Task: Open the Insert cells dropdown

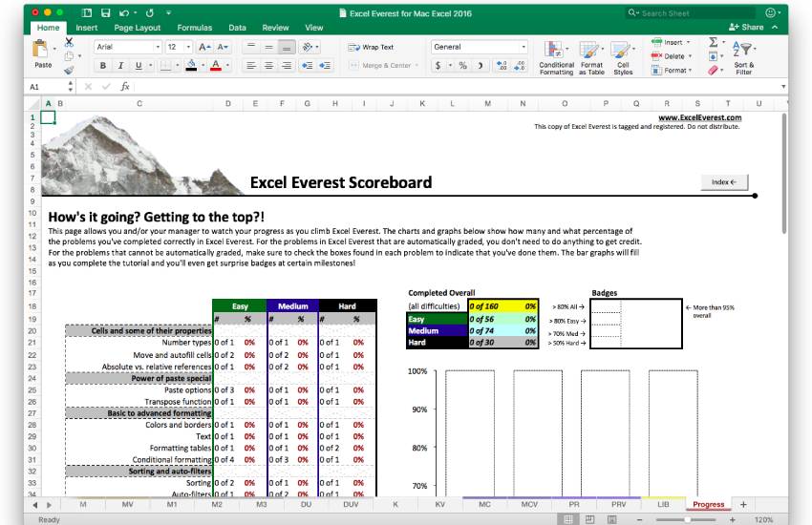Action: pyautogui.click(x=689, y=42)
